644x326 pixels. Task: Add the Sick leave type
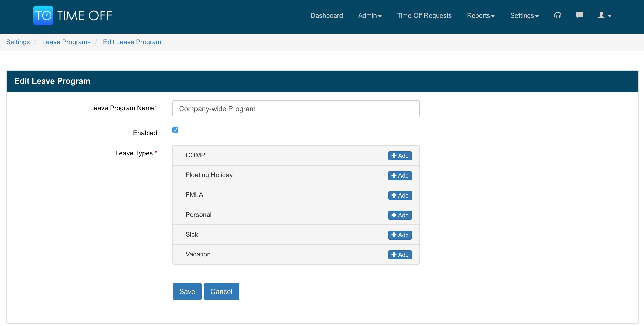pyautogui.click(x=400, y=235)
